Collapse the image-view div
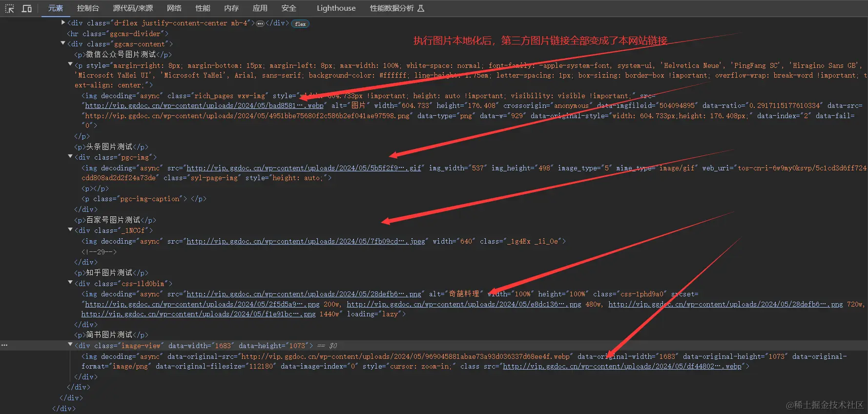868x414 pixels. [x=70, y=345]
